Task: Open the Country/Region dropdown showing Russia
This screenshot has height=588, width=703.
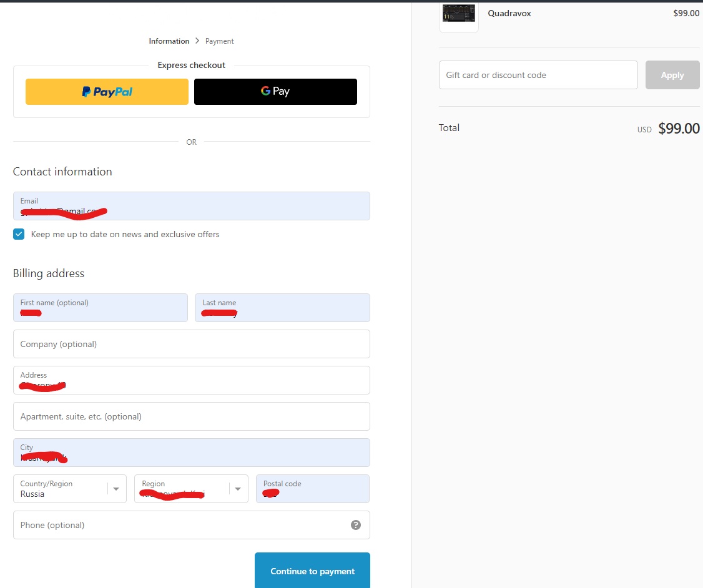Action: tap(70, 489)
